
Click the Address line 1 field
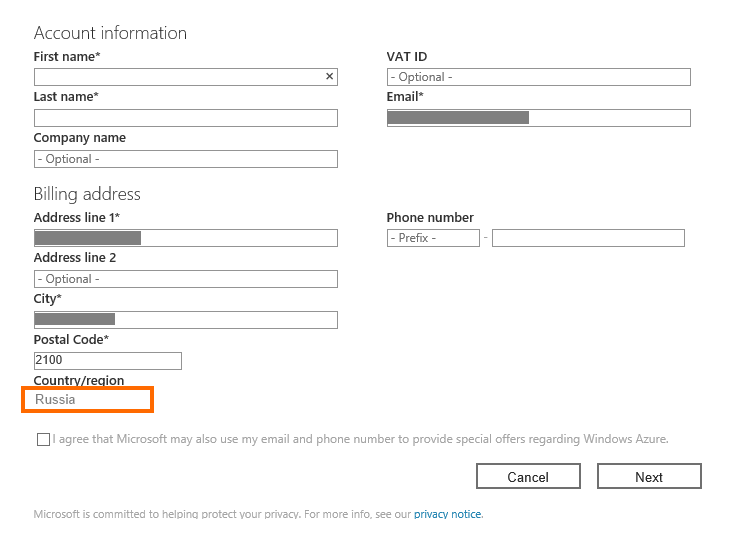(x=185, y=238)
